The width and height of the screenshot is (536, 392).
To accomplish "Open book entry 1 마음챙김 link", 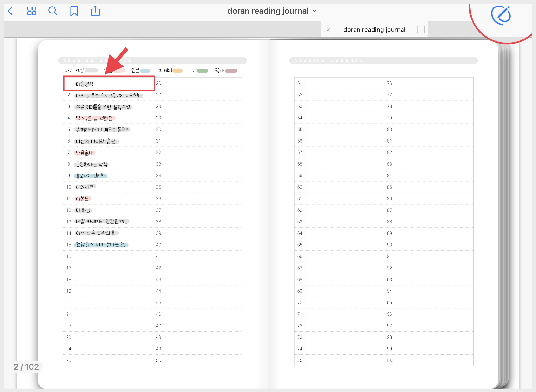I will [x=85, y=84].
